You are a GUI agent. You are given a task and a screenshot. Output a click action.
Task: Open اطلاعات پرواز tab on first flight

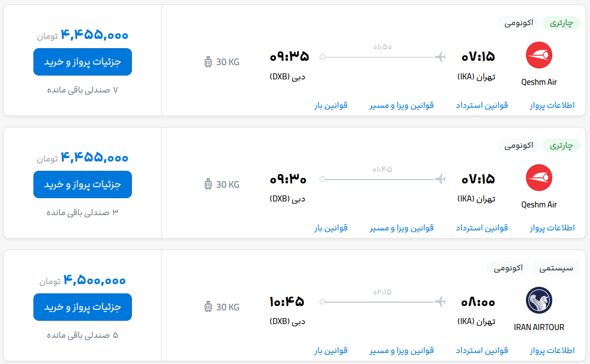552,105
